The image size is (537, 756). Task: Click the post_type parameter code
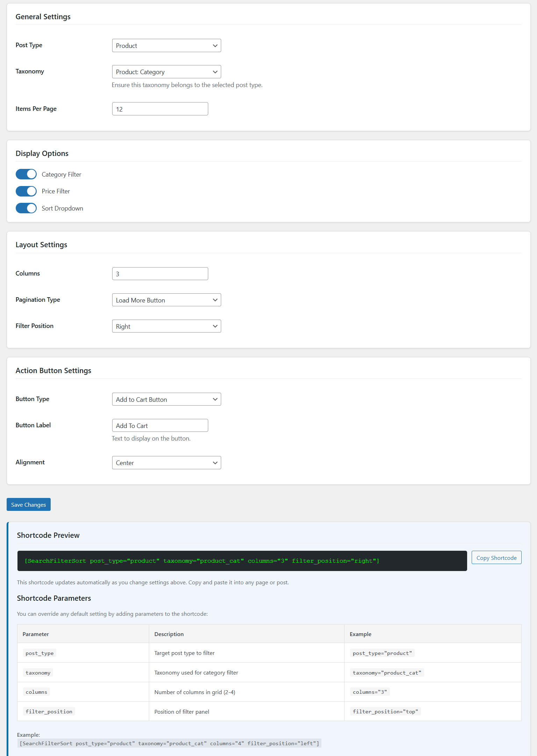39,653
